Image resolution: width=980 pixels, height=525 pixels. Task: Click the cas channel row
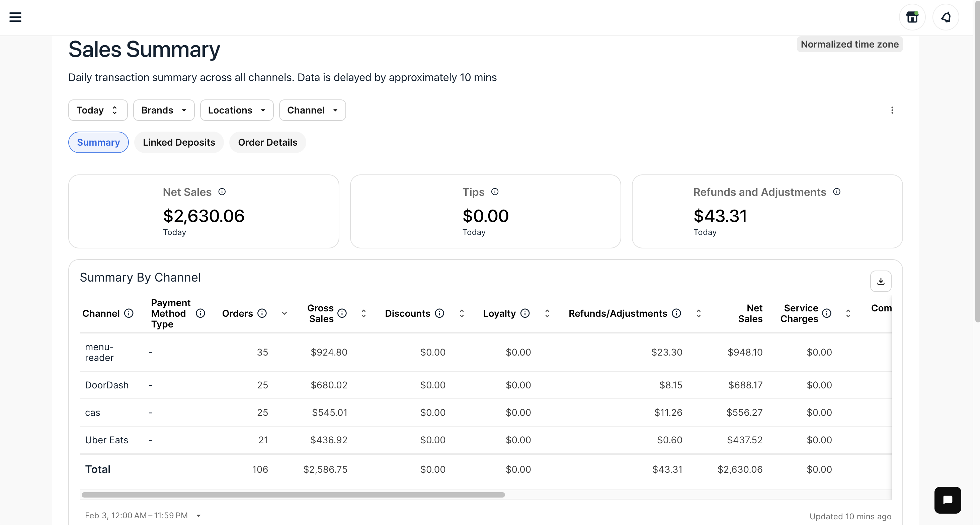(x=485, y=413)
